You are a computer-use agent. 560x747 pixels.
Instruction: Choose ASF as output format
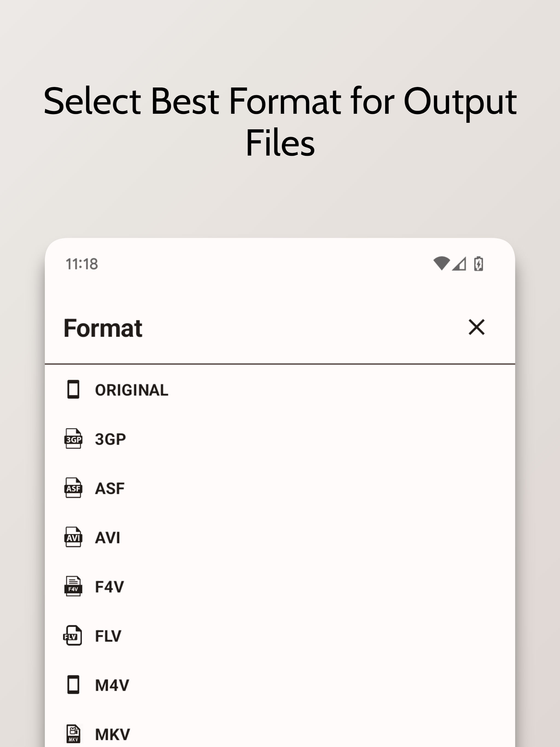pyautogui.click(x=110, y=488)
